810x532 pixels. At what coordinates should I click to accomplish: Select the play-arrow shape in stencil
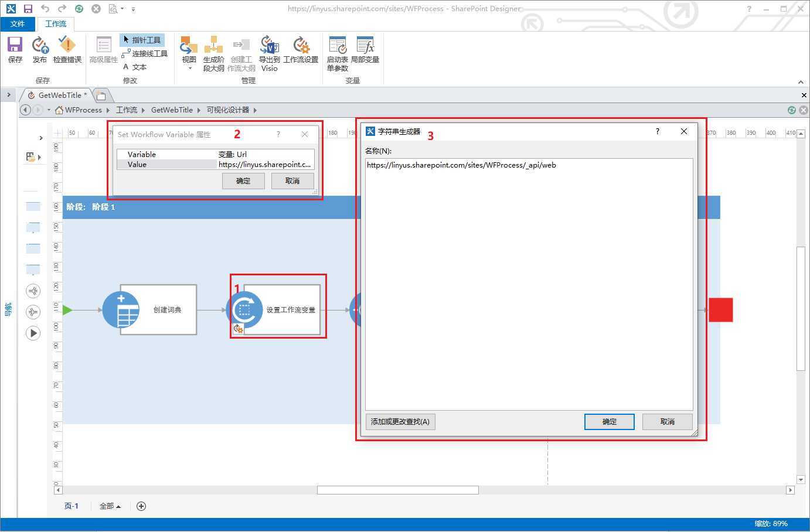click(33, 333)
